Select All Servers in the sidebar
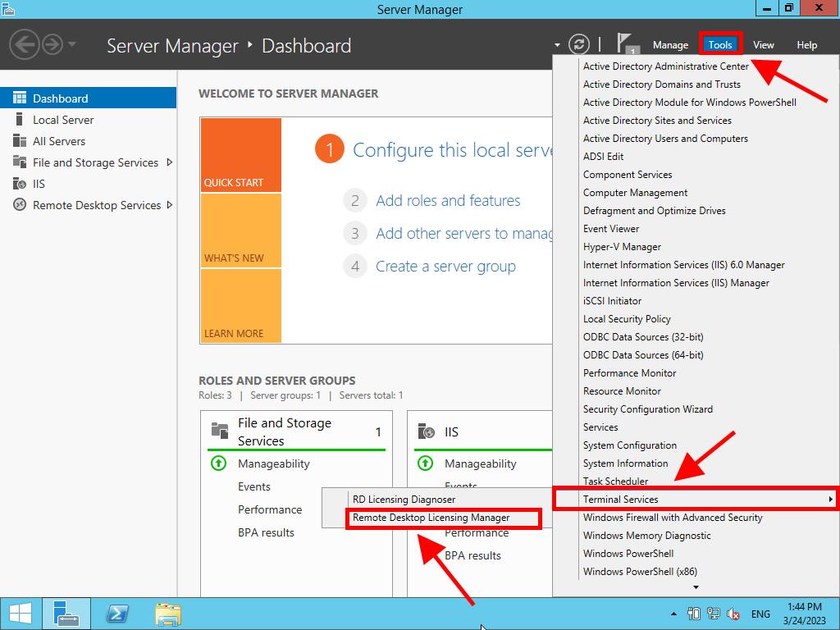 pyautogui.click(x=59, y=141)
